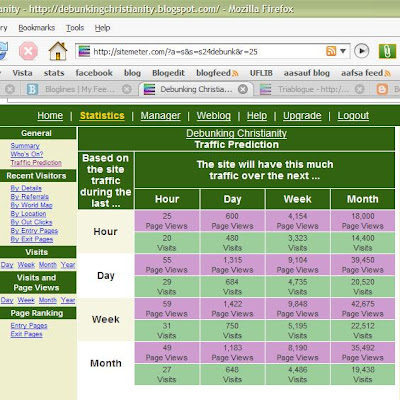Viewport: 400px width, 400px height.
Task: Click the Bloglines B tab favicon
Action: 32,89
